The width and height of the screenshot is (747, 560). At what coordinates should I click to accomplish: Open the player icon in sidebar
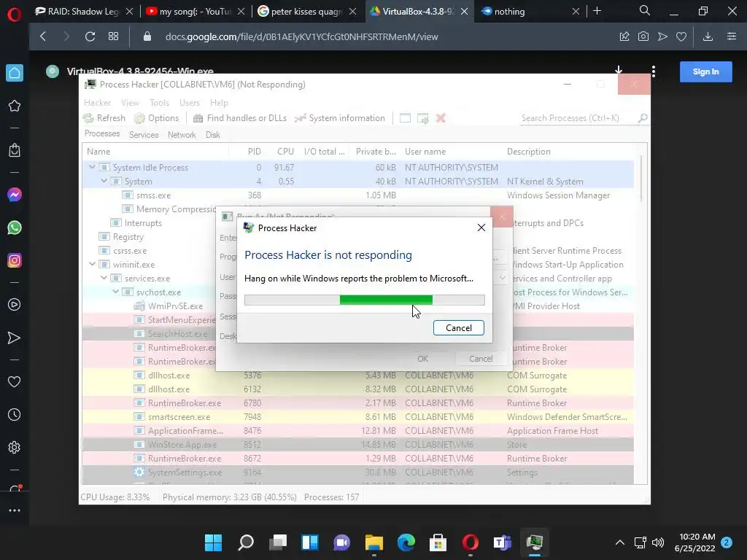(x=15, y=305)
